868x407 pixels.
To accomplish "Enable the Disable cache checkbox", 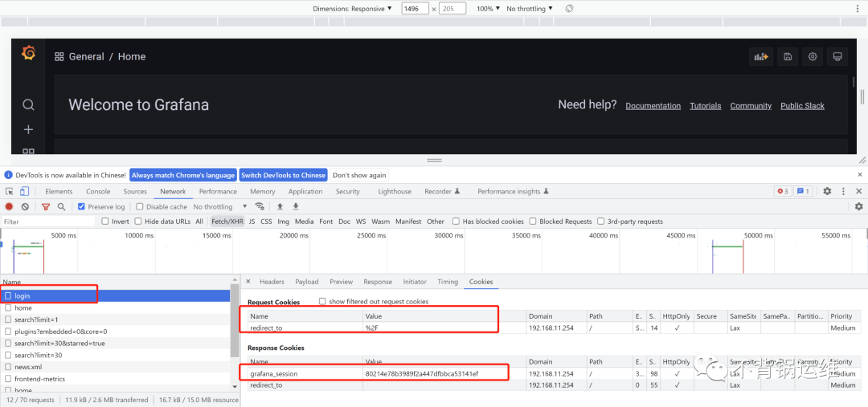I will pos(140,206).
